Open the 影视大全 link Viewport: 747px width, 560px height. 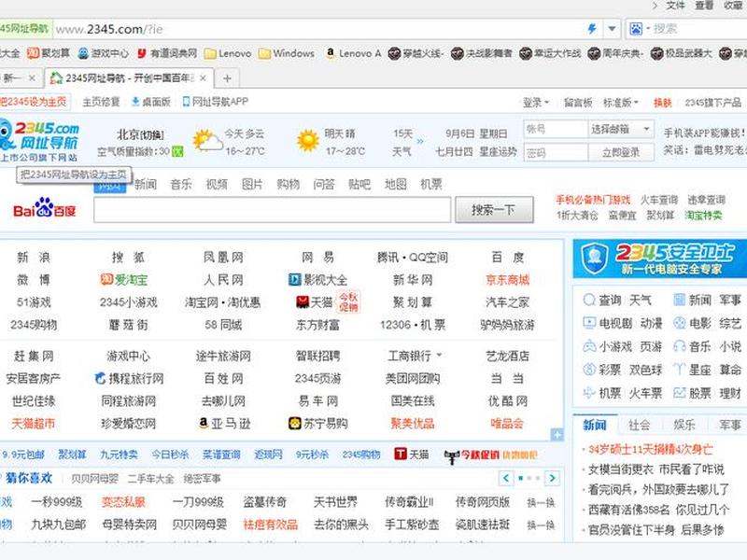click(x=317, y=280)
